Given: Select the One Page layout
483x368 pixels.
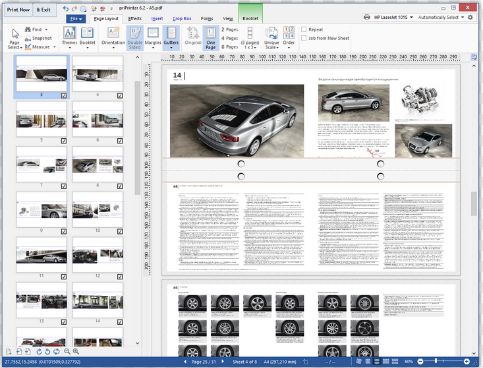Looking at the screenshot, I should pyautogui.click(x=211, y=38).
